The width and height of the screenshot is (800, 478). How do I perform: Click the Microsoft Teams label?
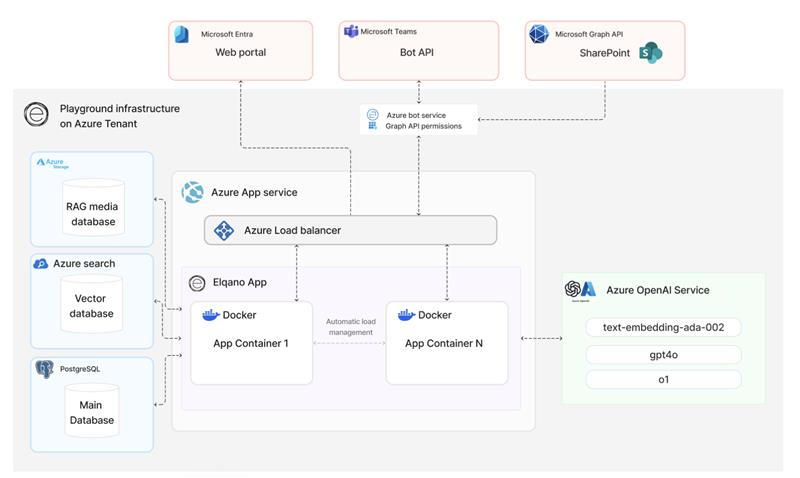pos(389,32)
